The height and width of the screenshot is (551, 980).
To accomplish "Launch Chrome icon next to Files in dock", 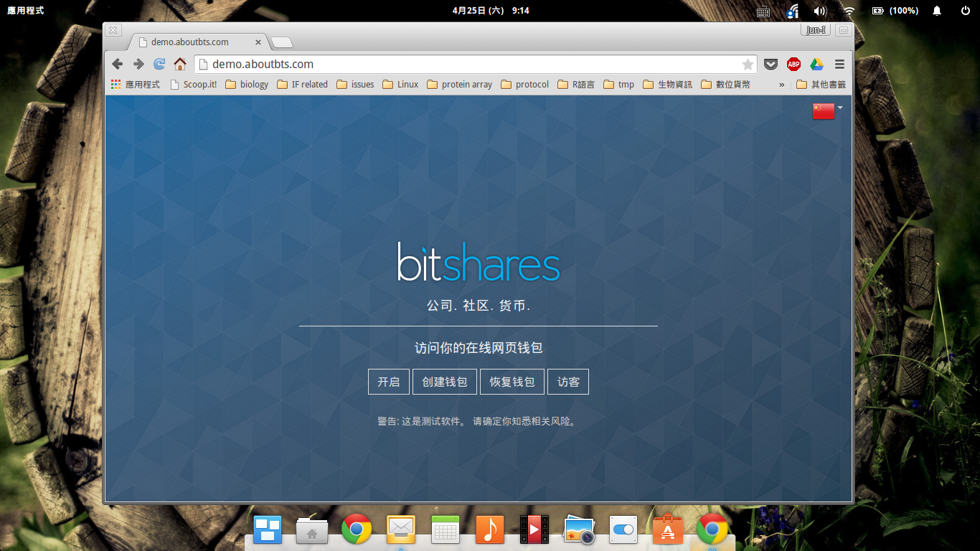I will [357, 529].
